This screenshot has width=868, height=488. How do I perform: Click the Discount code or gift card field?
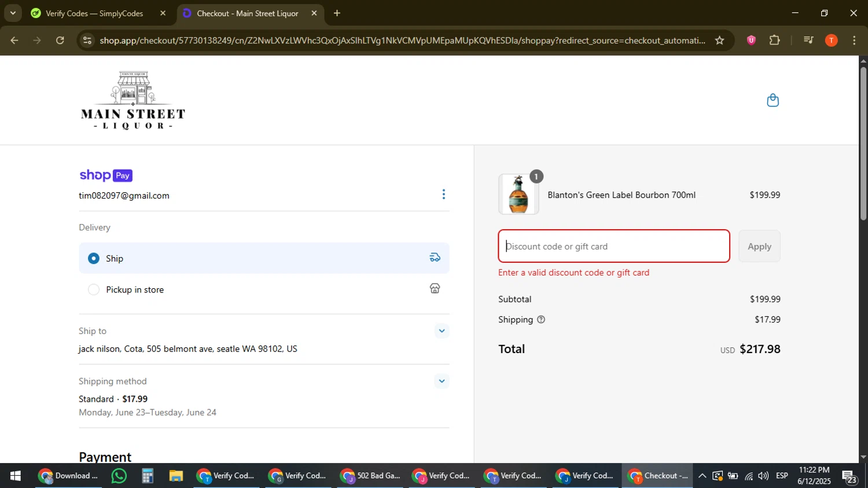614,246
